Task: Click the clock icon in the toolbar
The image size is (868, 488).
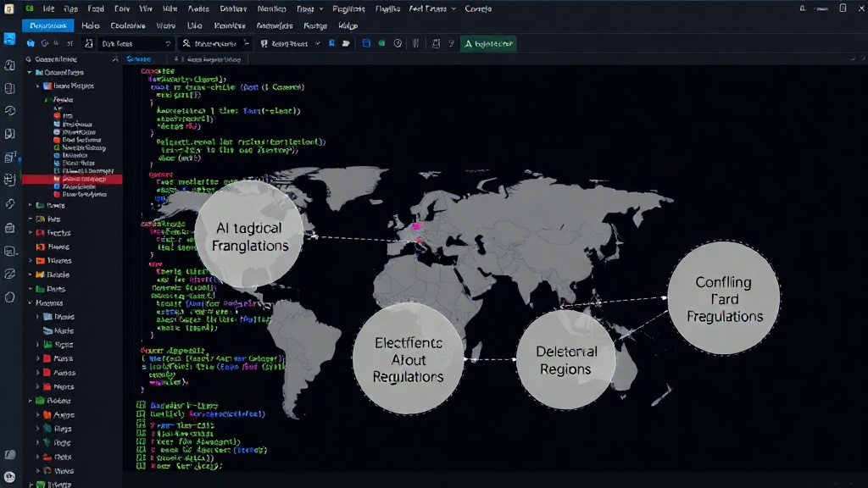Action: pos(398,43)
